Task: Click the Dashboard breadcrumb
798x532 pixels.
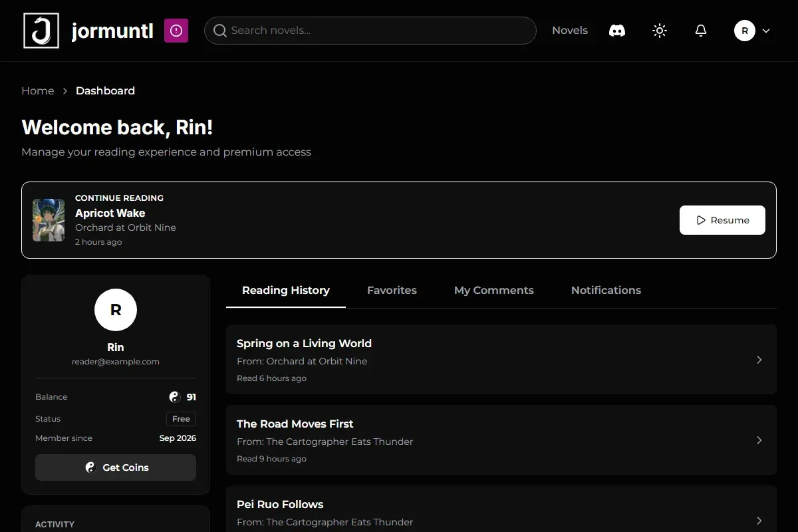Action: 105,91
